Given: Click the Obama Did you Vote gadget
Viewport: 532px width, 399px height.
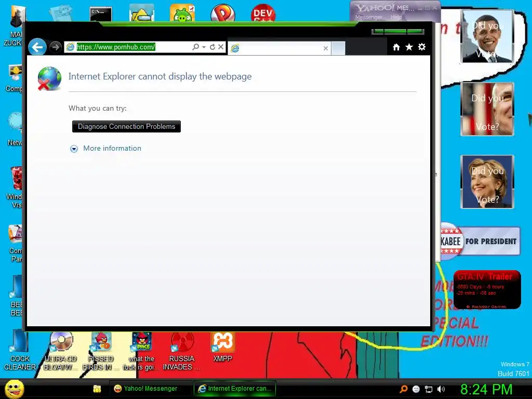Looking at the screenshot, I should 487,36.
